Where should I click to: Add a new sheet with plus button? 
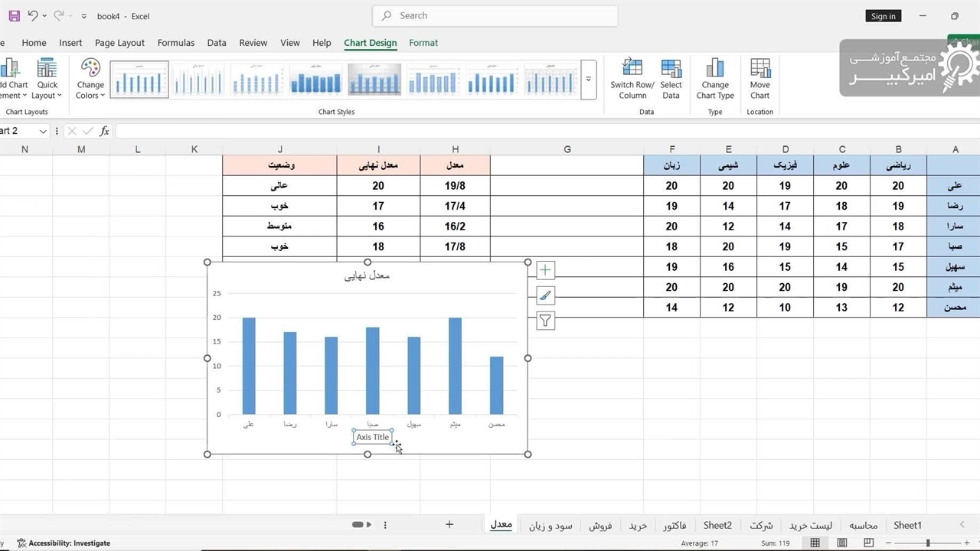click(x=449, y=525)
